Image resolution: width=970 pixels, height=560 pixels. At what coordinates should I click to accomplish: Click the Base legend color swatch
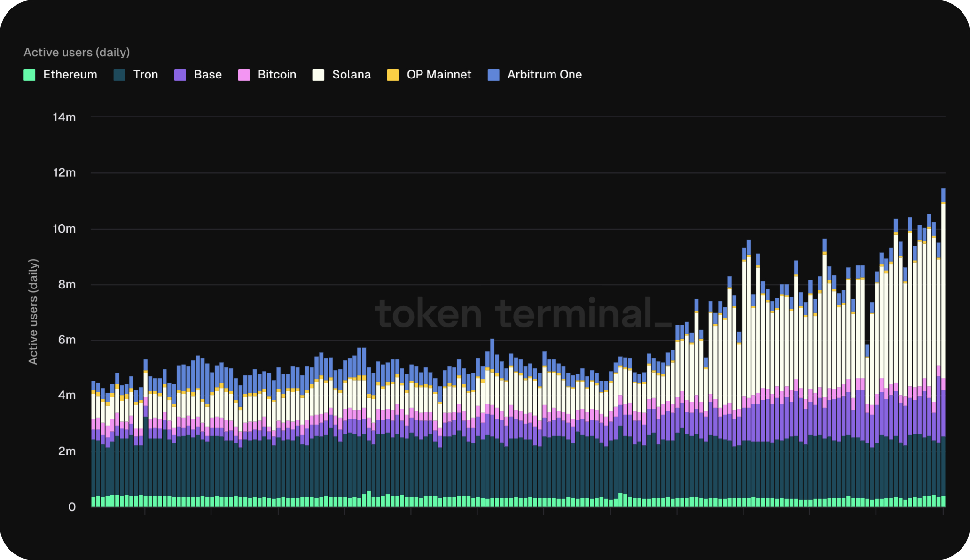180,74
